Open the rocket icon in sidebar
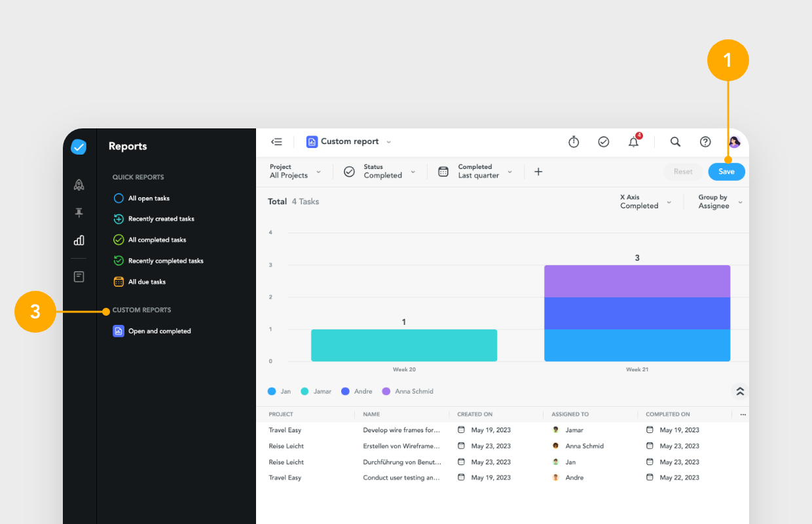Viewport: 812px width, 524px height. click(79, 185)
